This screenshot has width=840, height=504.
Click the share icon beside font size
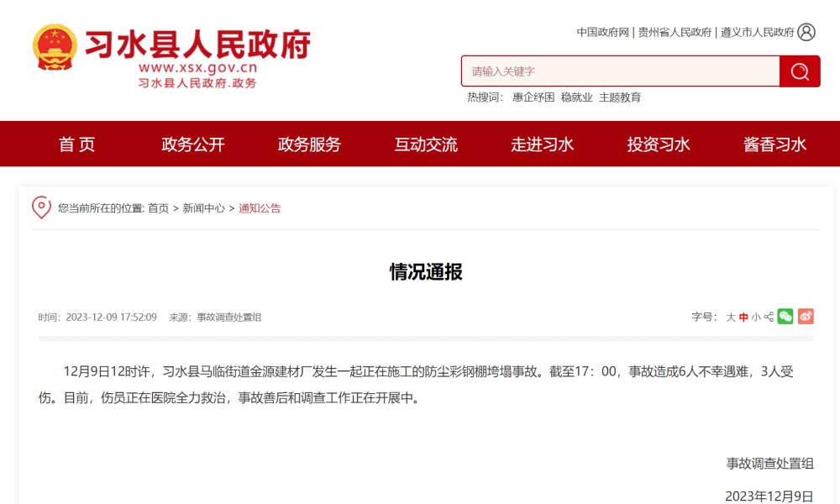point(769,317)
